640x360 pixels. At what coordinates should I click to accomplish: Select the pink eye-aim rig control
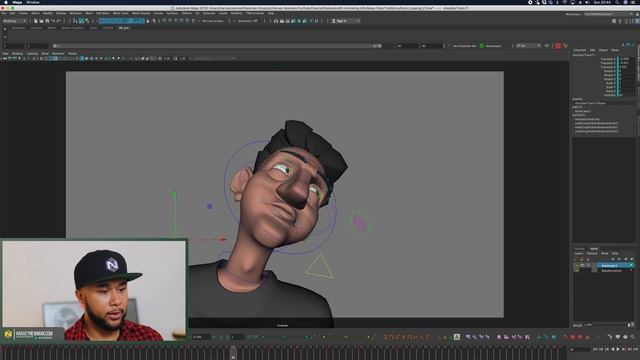click(360, 223)
